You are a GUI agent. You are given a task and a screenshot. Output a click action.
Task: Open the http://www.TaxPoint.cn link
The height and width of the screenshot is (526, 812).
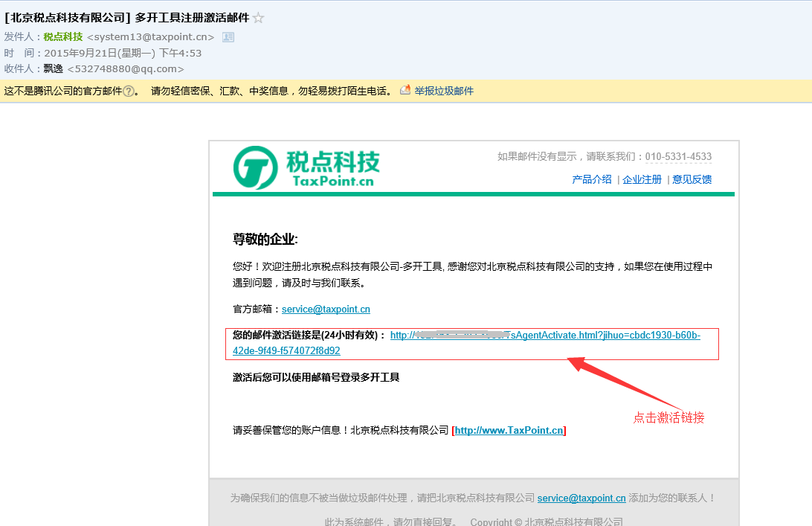click(509, 430)
